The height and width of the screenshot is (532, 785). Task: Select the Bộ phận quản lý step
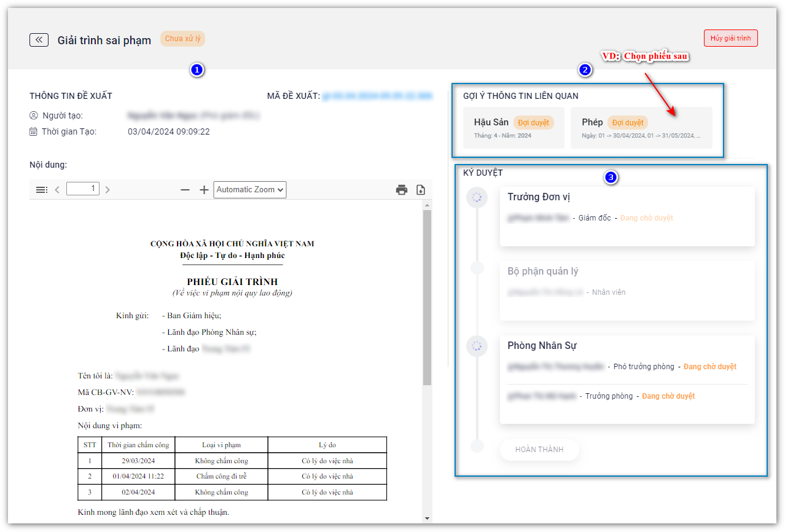[627, 291]
